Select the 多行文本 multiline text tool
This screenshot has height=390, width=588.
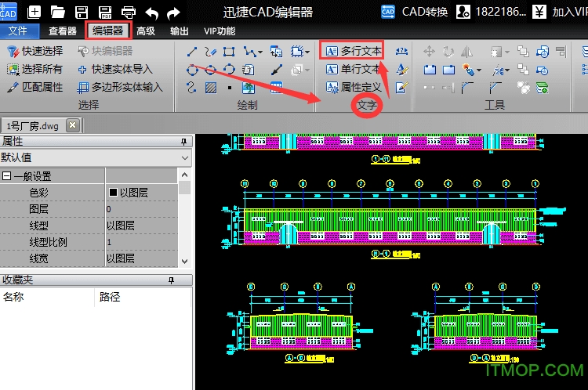coord(354,51)
